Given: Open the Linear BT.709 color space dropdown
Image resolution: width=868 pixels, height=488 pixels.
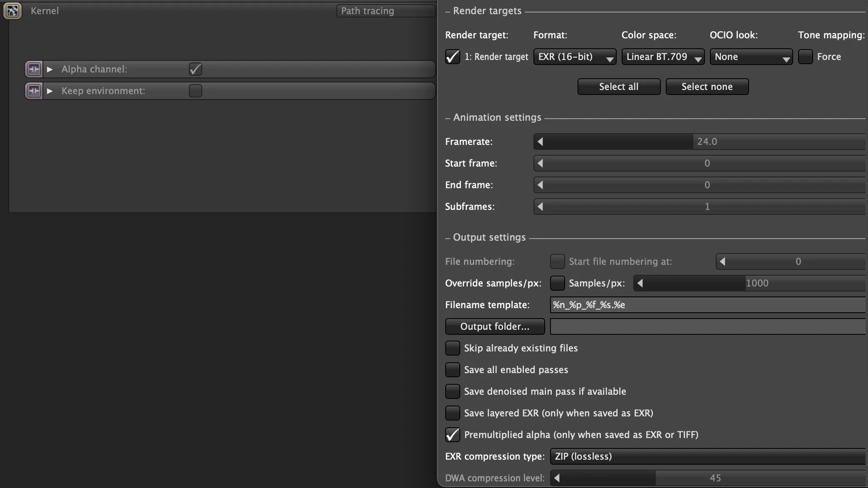Looking at the screenshot, I should tap(662, 57).
